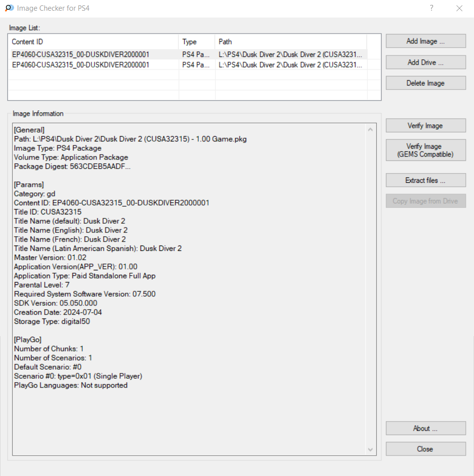Click the Content ID line in Params

click(112, 203)
